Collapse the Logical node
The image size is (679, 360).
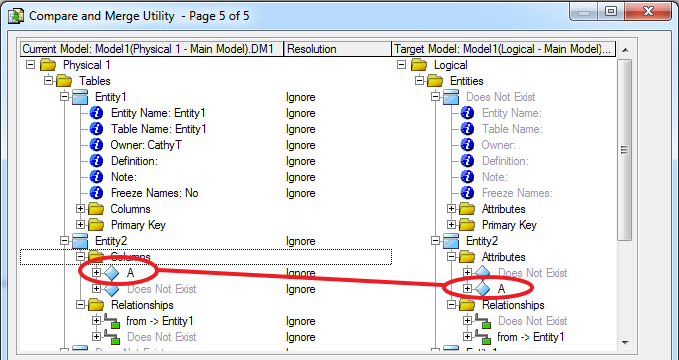[401, 65]
